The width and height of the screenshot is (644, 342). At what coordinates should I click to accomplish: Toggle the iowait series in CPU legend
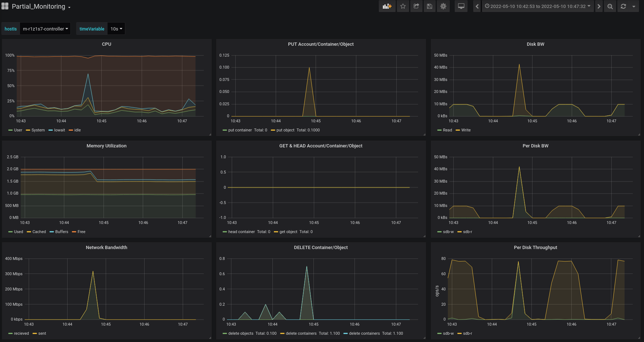point(59,130)
